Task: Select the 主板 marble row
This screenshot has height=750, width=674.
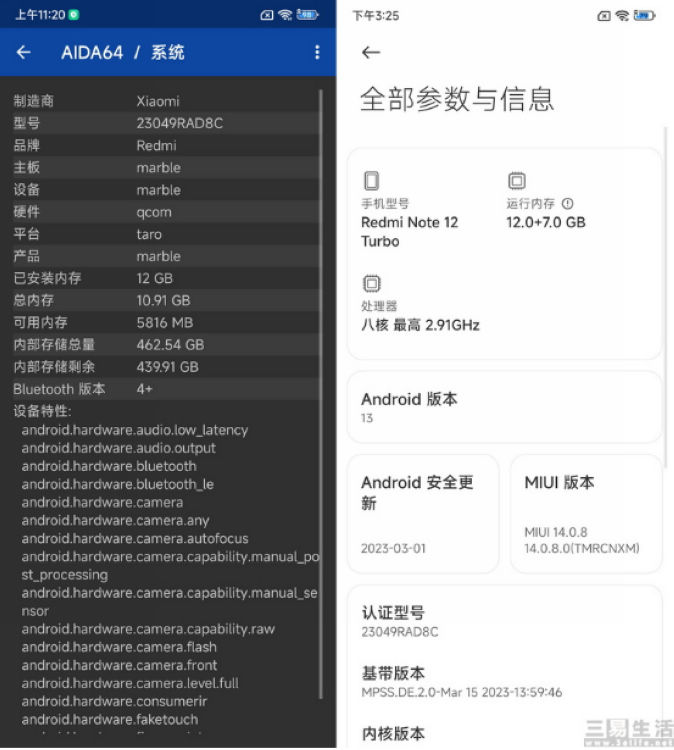Action: point(165,167)
